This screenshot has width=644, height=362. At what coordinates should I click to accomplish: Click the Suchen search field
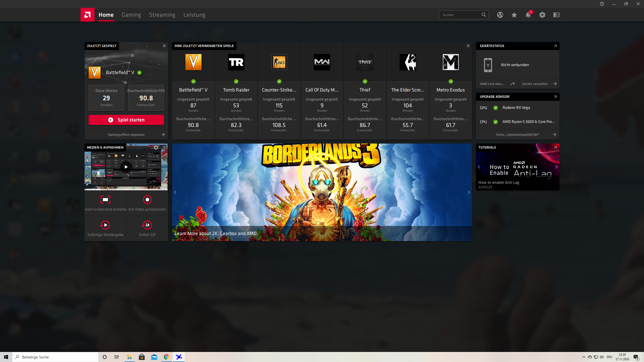pos(460,15)
